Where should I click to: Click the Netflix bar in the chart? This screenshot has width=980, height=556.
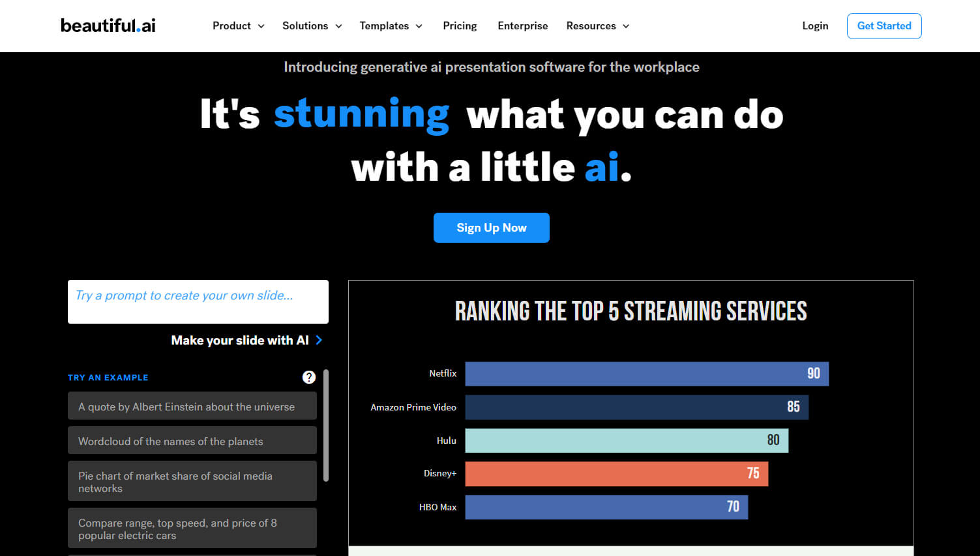coord(646,374)
